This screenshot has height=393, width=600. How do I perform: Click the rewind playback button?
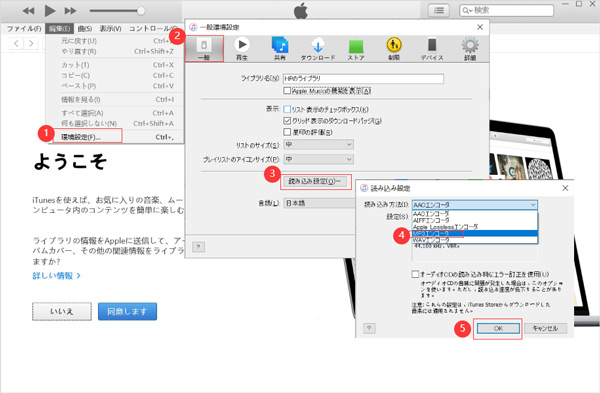28,11
